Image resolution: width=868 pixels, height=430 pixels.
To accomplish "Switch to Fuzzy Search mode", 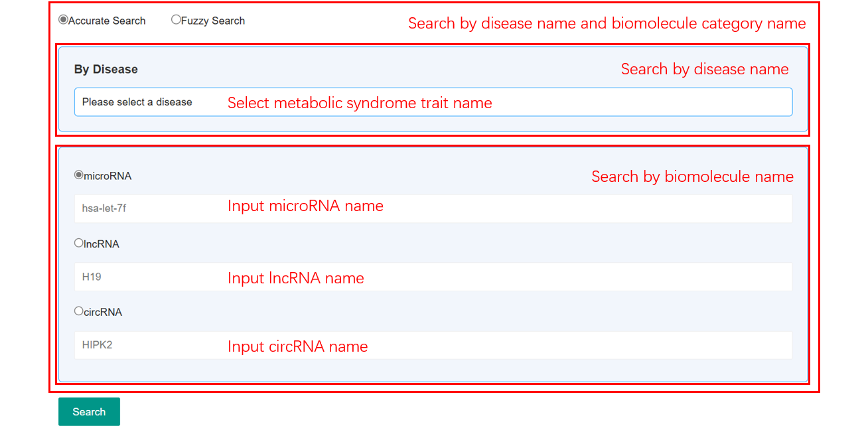I will coord(176,20).
